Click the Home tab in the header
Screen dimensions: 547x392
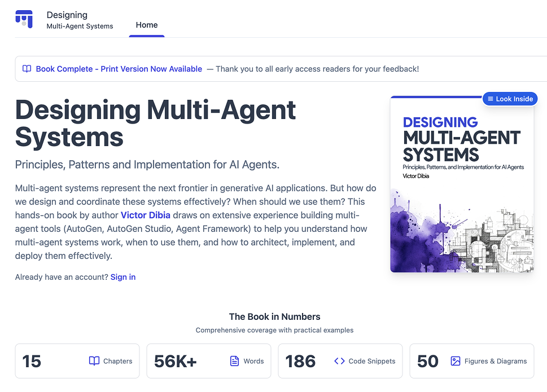click(147, 25)
